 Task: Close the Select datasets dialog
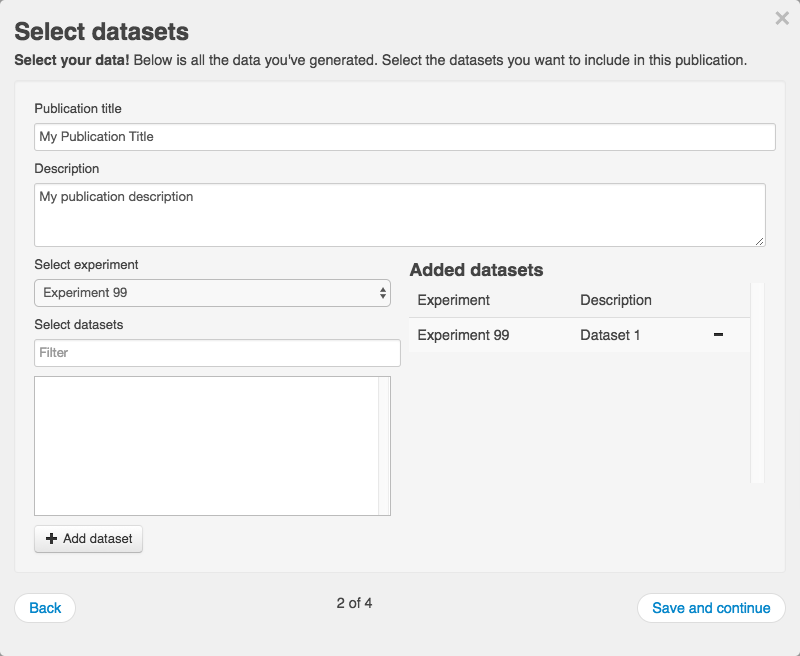782,18
